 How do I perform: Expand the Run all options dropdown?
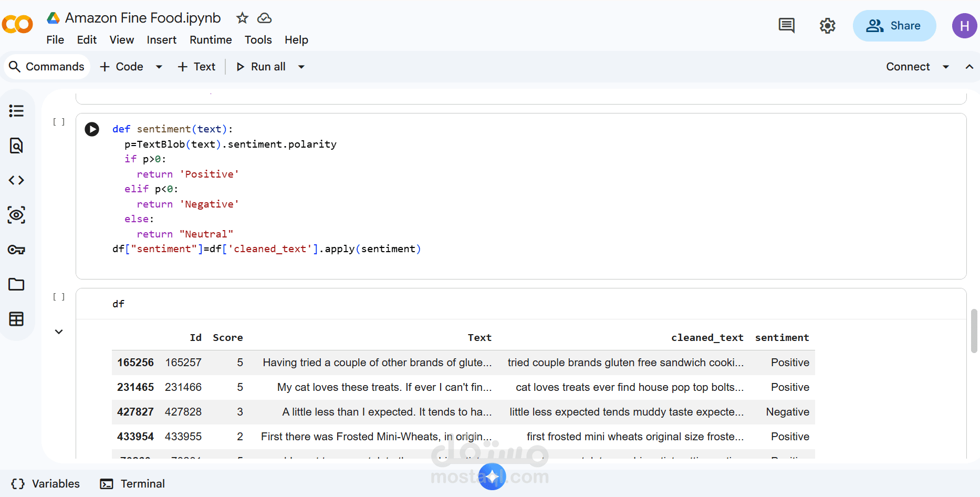point(301,67)
